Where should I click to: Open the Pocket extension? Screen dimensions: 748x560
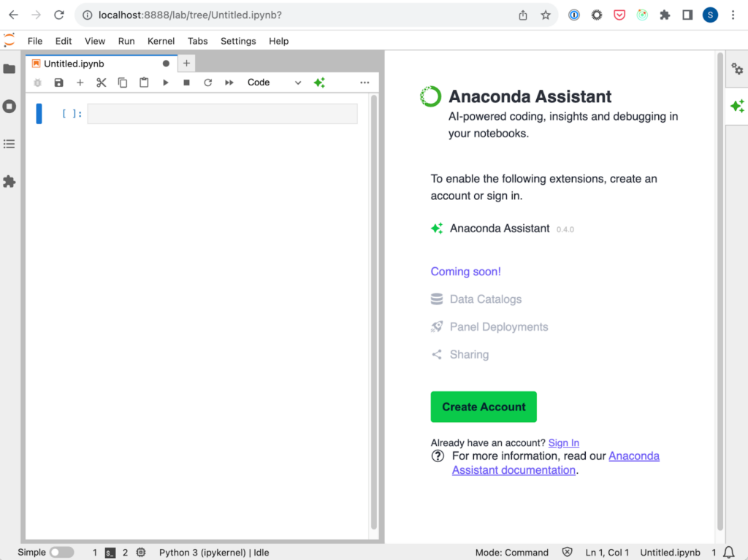(x=619, y=15)
